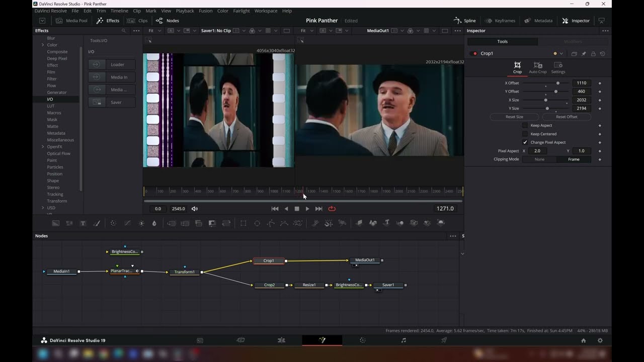This screenshot has height=362, width=644.
Task: Lock the Crop1 tool controls
Action: click(x=593, y=54)
